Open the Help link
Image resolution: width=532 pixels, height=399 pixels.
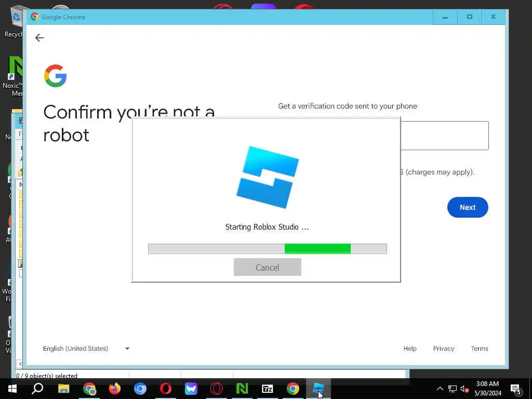click(x=410, y=349)
